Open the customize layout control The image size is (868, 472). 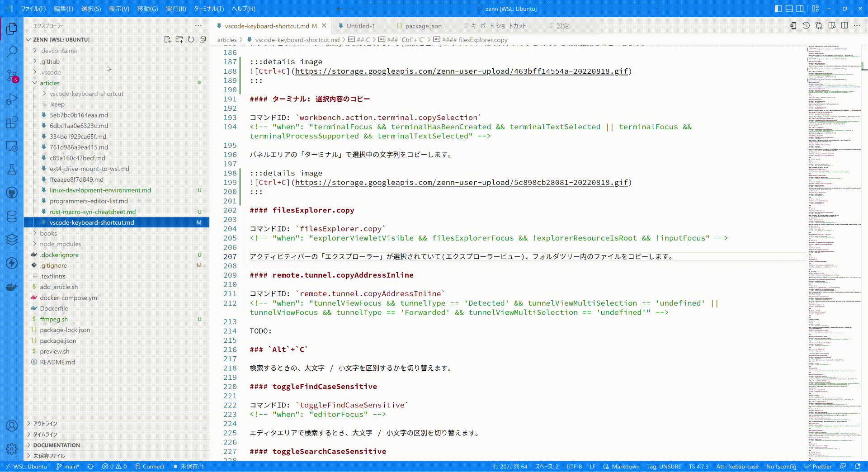[x=815, y=9]
